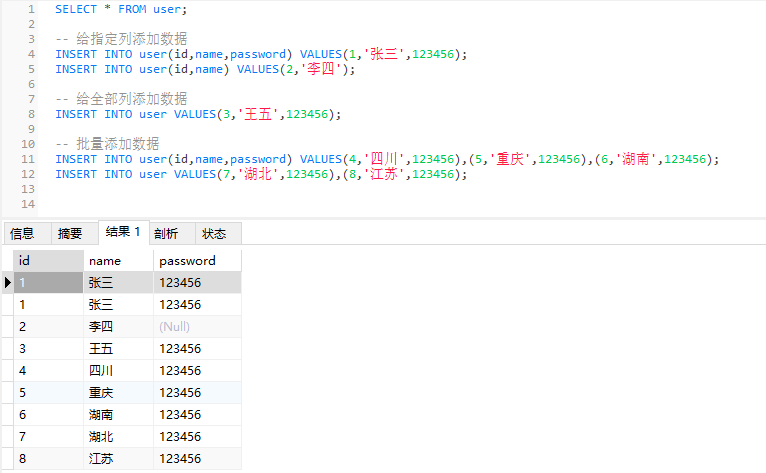Click comment 给指定列添加数据 in editor

131,39
